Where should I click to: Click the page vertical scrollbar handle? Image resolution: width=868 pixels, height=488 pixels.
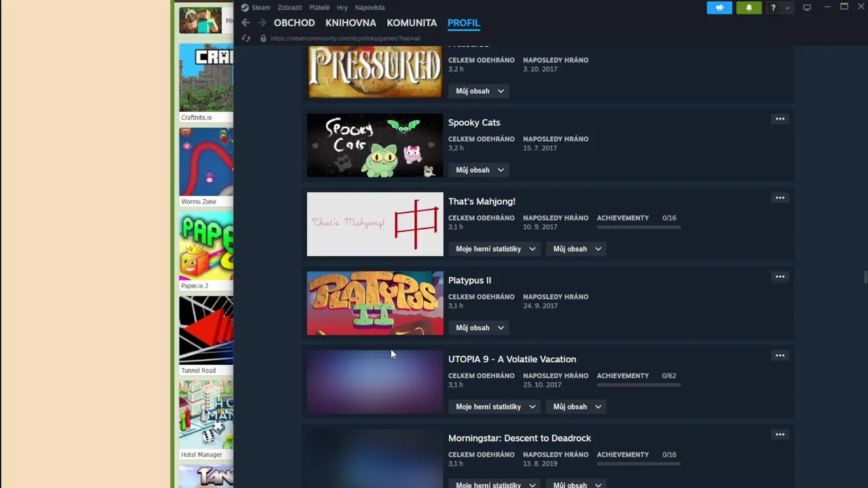[865, 278]
